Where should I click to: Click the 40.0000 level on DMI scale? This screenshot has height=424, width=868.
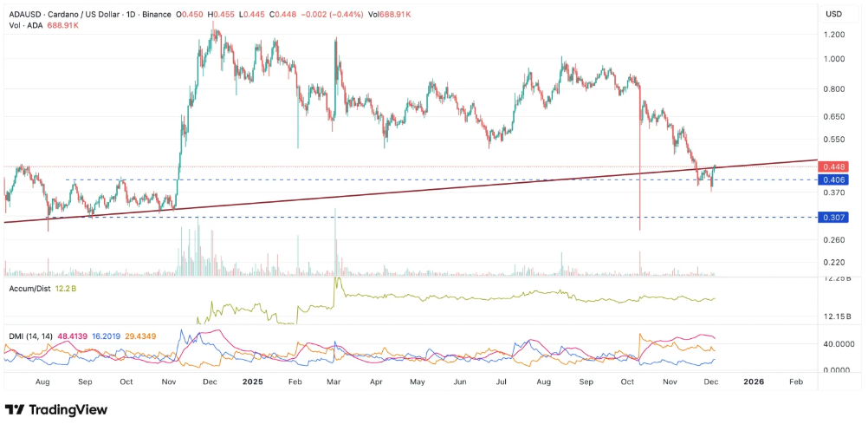tap(839, 344)
